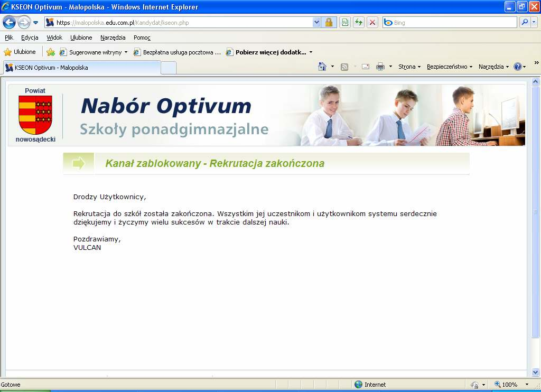The height and width of the screenshot is (392, 541).
Task: Click the security padlock icon
Action: coord(329,23)
